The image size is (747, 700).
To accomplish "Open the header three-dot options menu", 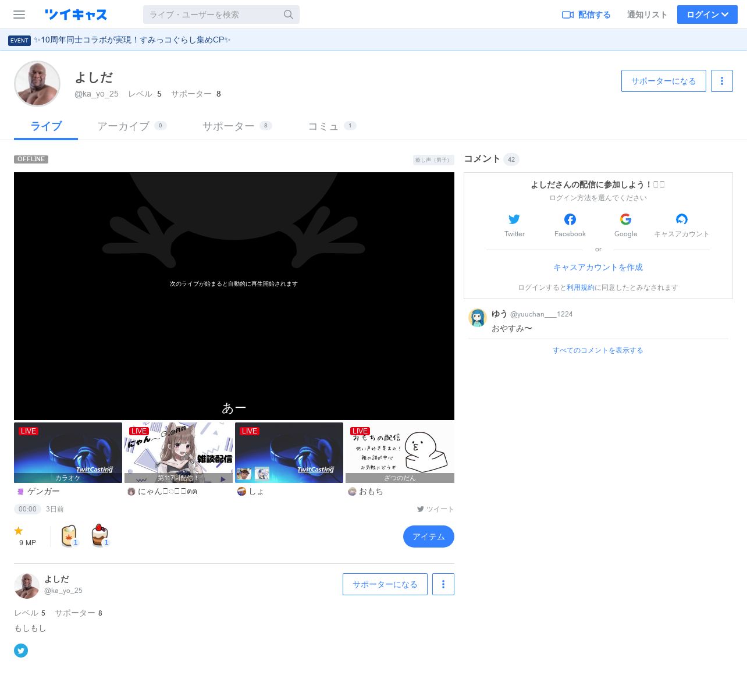I will (722, 81).
